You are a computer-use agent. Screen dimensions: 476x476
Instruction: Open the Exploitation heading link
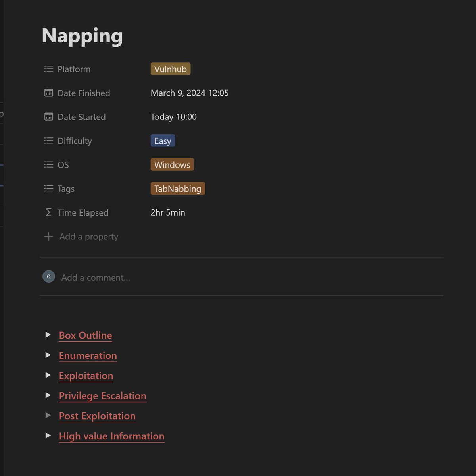pos(86,376)
